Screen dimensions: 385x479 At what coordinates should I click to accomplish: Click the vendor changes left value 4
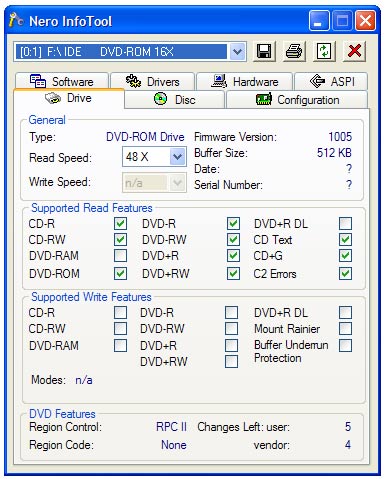point(348,445)
